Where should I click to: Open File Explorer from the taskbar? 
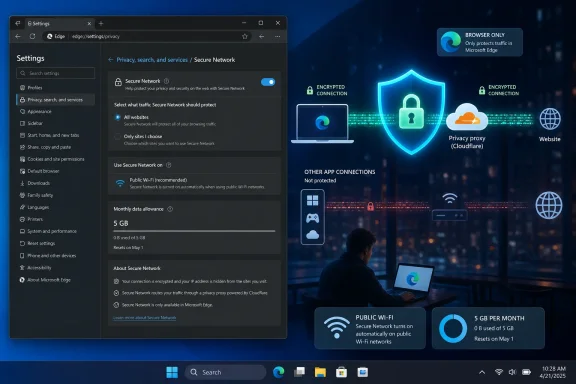[320, 372]
